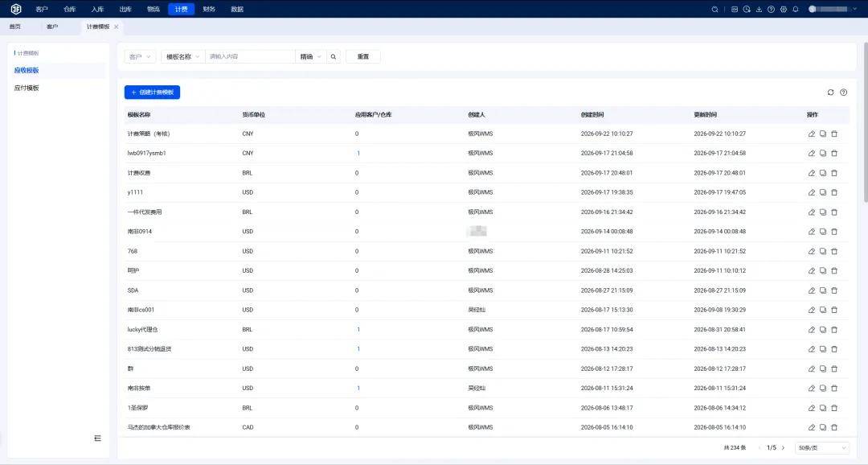Open the clock history icon in the top bar

click(747, 10)
